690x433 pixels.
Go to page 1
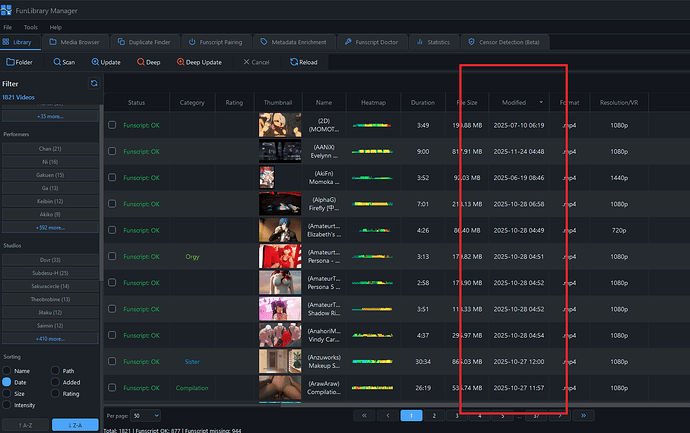tap(411, 415)
